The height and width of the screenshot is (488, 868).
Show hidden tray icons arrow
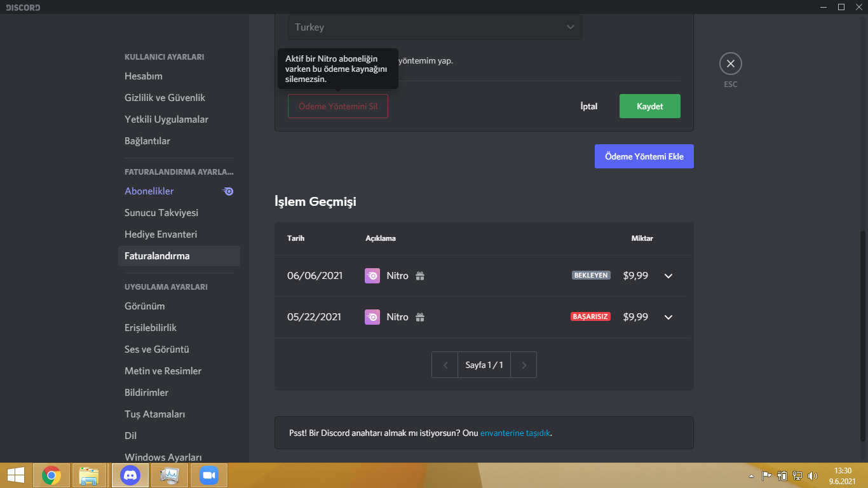click(x=752, y=475)
